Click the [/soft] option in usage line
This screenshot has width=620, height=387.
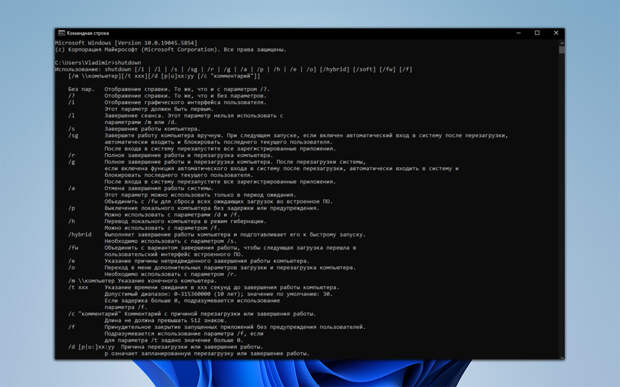[364, 69]
